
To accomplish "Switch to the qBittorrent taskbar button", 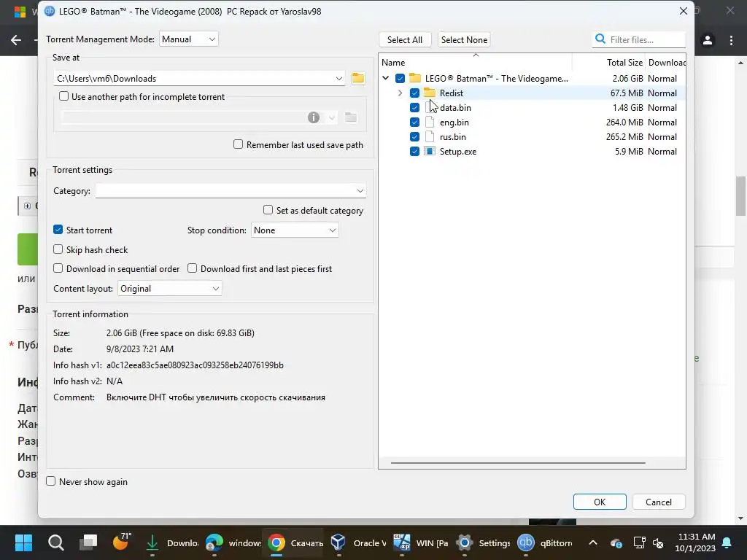I will [545, 542].
